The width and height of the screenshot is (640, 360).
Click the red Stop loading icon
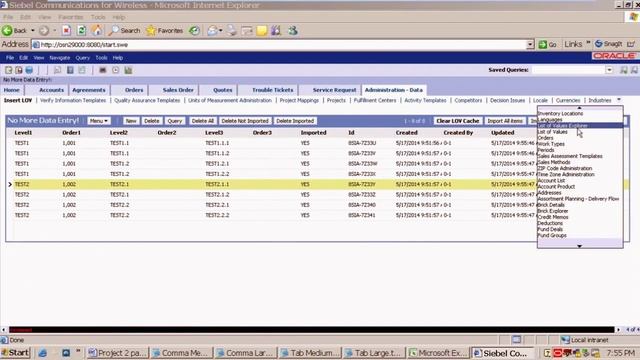coord(66,30)
